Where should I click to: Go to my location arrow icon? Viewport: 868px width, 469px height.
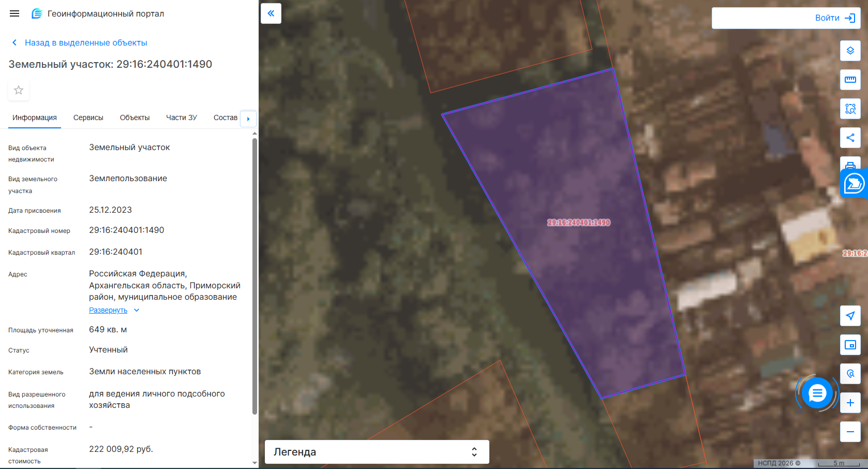pos(850,316)
